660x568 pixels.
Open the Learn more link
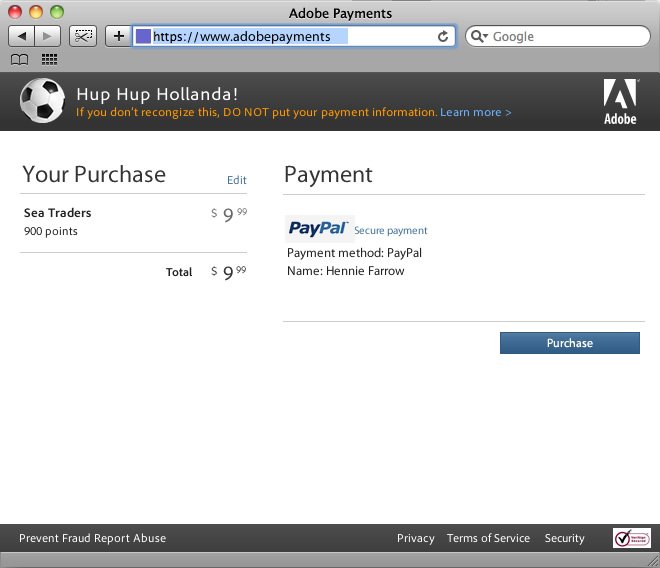(476, 112)
